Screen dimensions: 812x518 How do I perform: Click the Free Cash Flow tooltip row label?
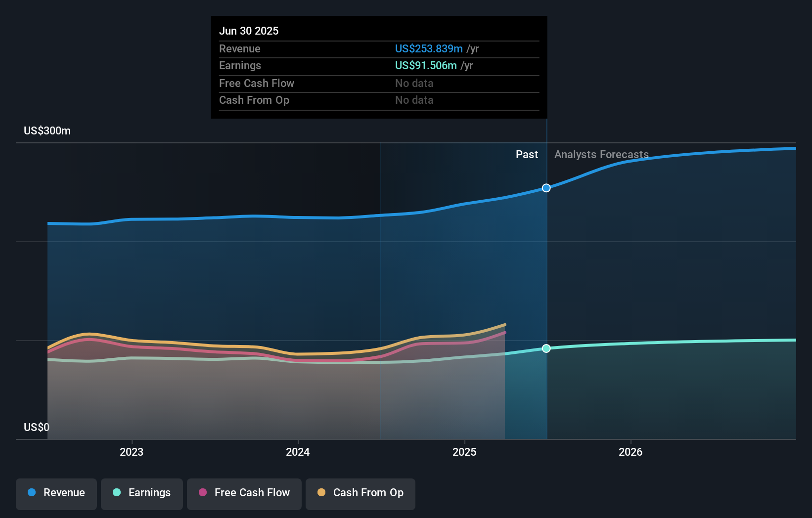click(x=257, y=83)
